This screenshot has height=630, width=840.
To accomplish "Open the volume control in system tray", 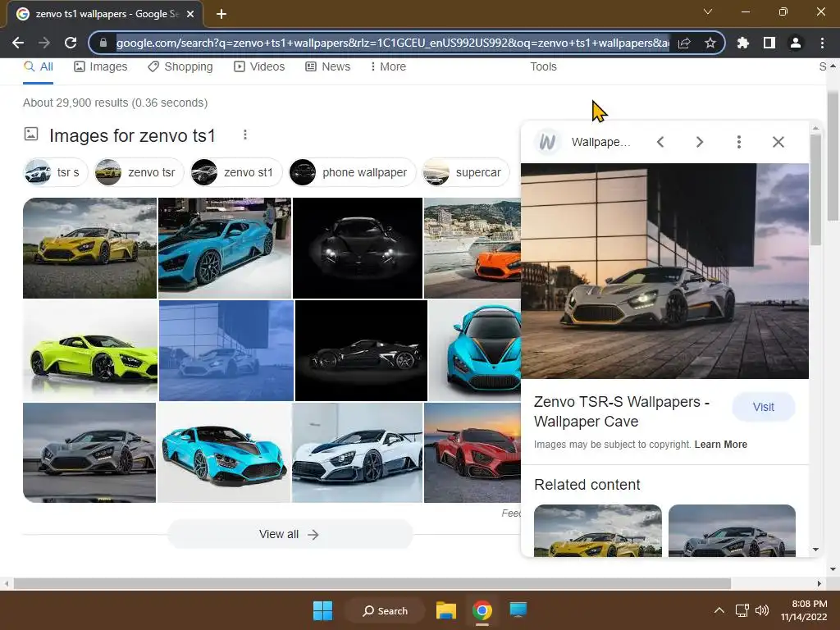I will (761, 610).
